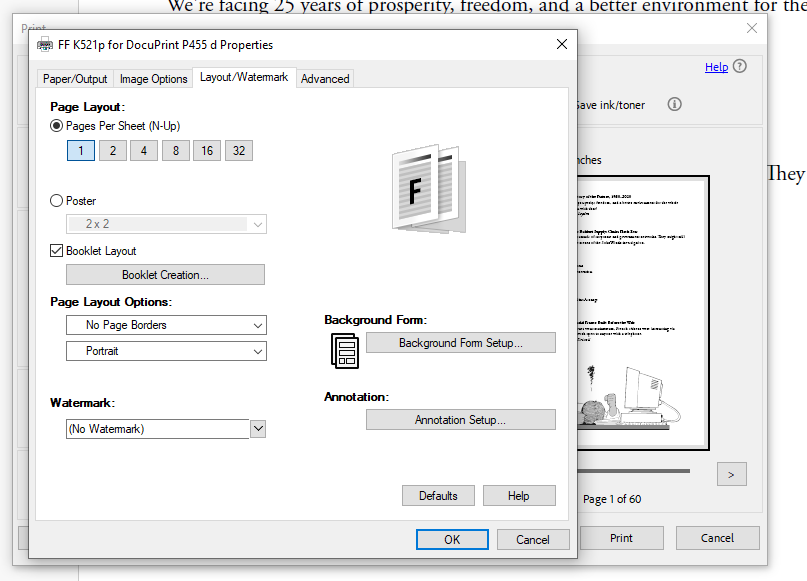The width and height of the screenshot is (807, 581).
Task: Select the Pages Per Sheet (N-Up) radio button
Action: pyautogui.click(x=56, y=126)
